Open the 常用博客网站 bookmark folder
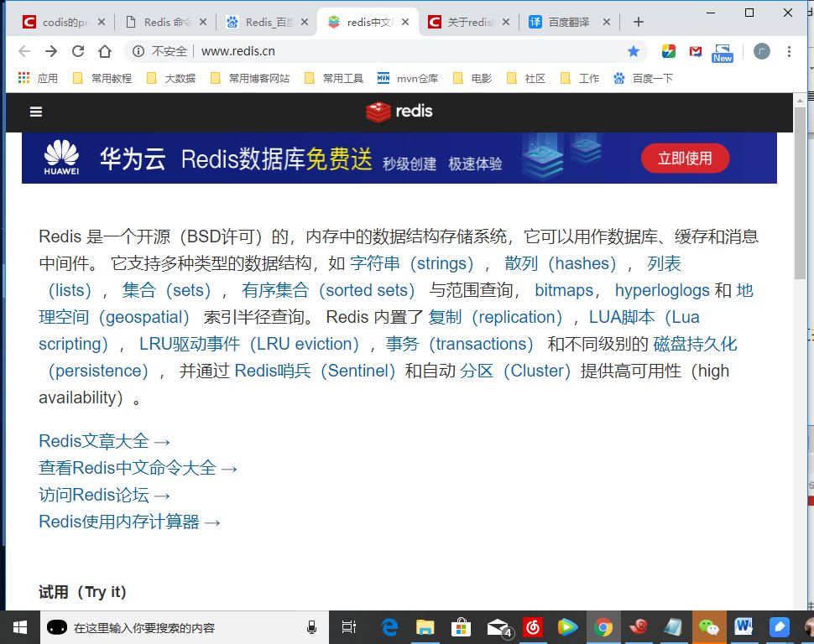 click(x=250, y=78)
